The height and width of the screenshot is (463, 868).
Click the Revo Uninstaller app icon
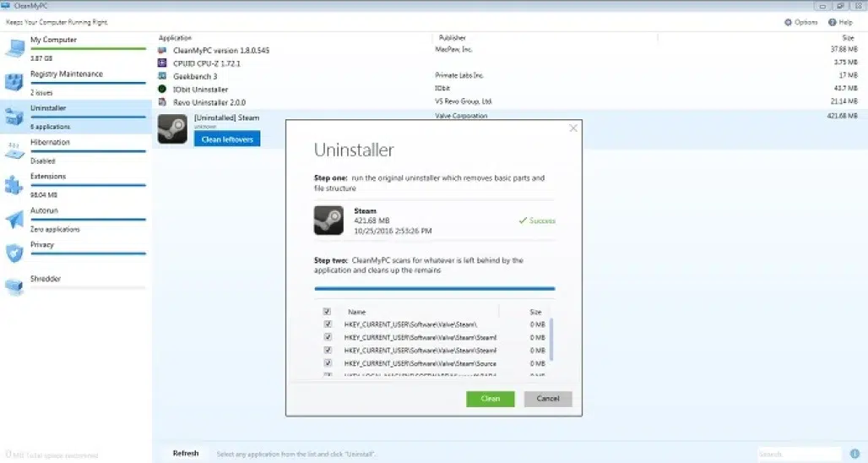pos(162,102)
